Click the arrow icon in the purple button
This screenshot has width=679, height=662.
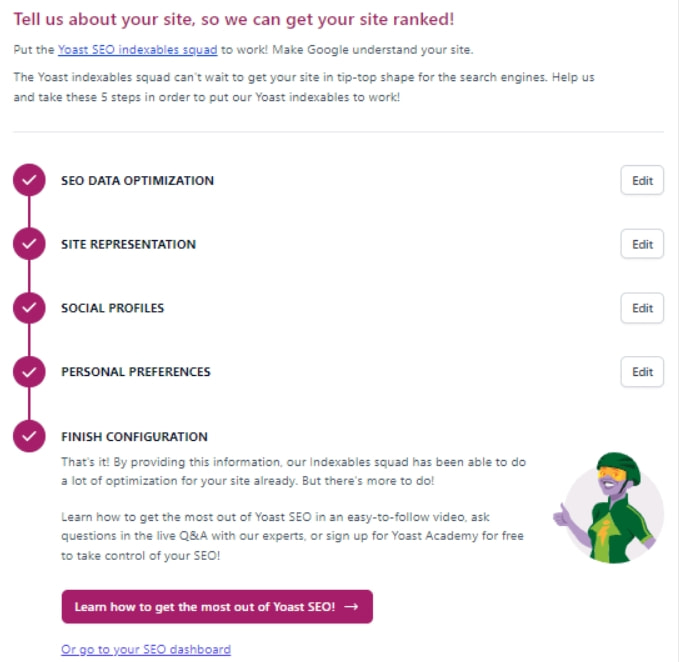click(x=350, y=606)
